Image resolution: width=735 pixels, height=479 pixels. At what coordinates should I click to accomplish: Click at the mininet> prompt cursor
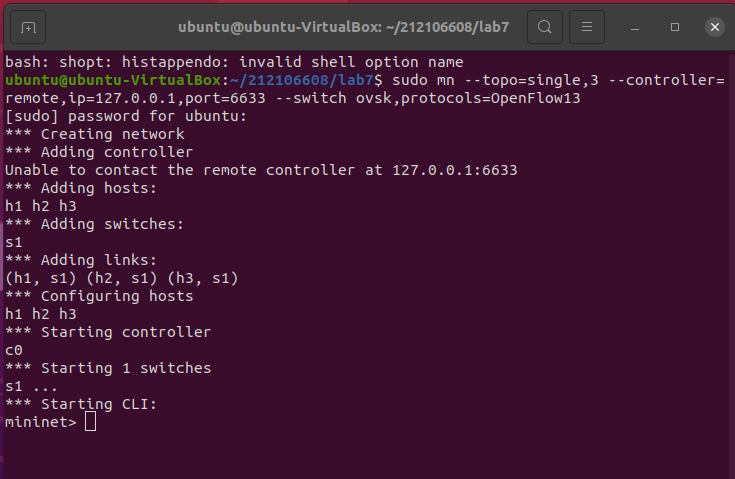click(91, 422)
